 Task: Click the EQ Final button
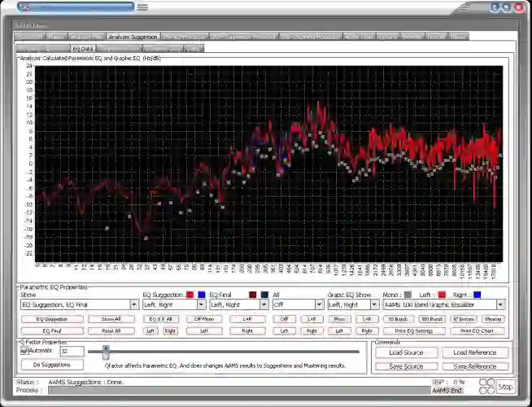(52, 330)
